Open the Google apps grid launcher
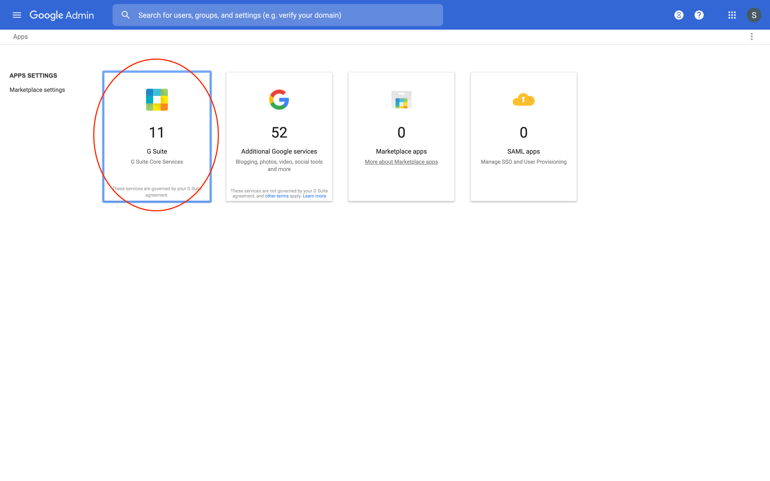 [x=732, y=15]
